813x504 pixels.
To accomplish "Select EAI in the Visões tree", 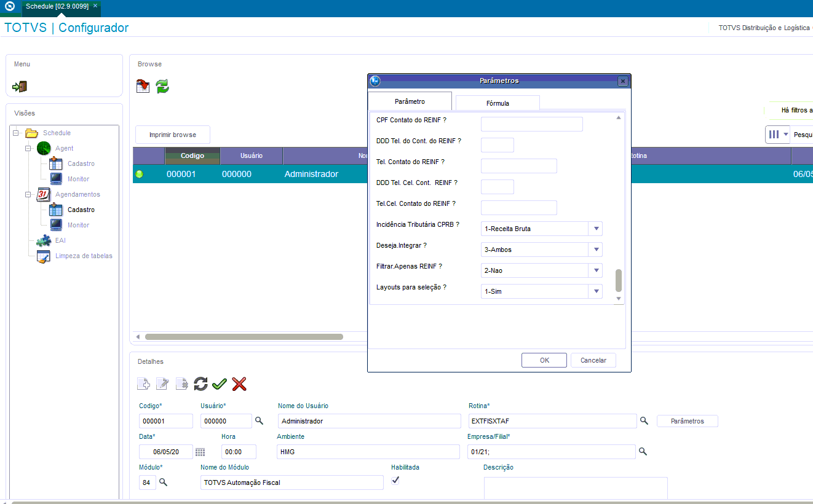I will [x=60, y=240].
